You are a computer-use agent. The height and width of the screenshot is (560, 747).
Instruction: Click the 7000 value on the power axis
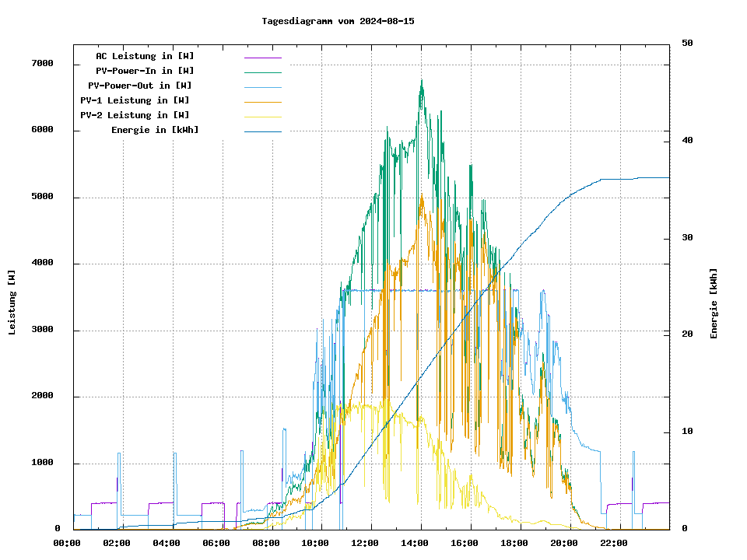[x=42, y=64]
